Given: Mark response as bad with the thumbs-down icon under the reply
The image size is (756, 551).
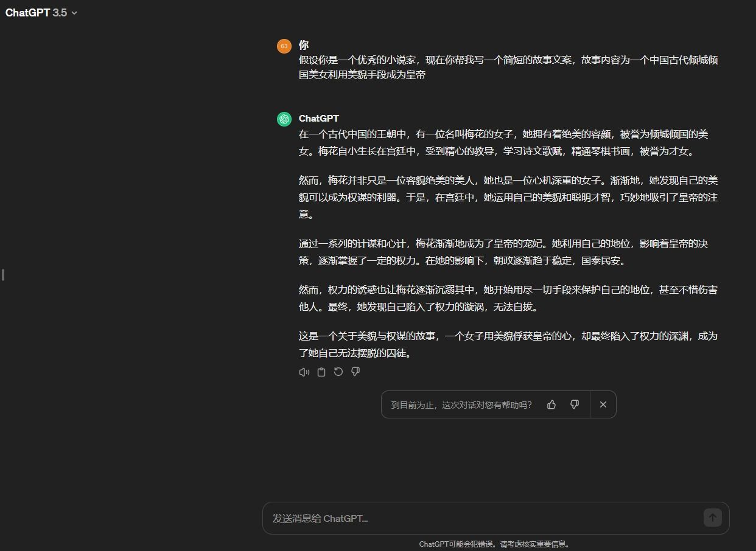Looking at the screenshot, I should click(355, 372).
